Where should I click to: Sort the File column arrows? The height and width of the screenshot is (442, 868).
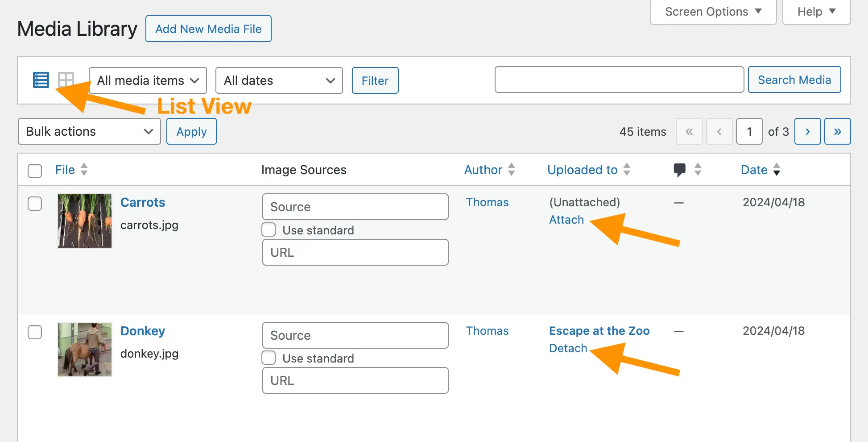84,170
